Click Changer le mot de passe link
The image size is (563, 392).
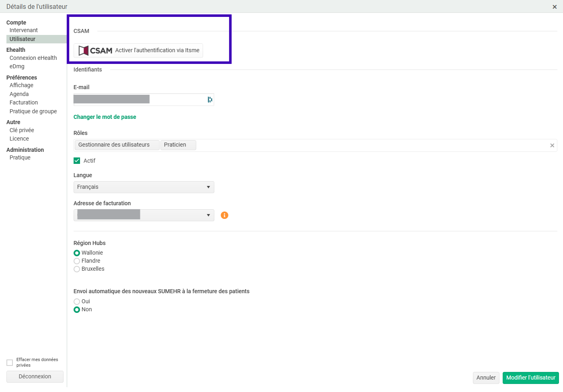tap(105, 117)
